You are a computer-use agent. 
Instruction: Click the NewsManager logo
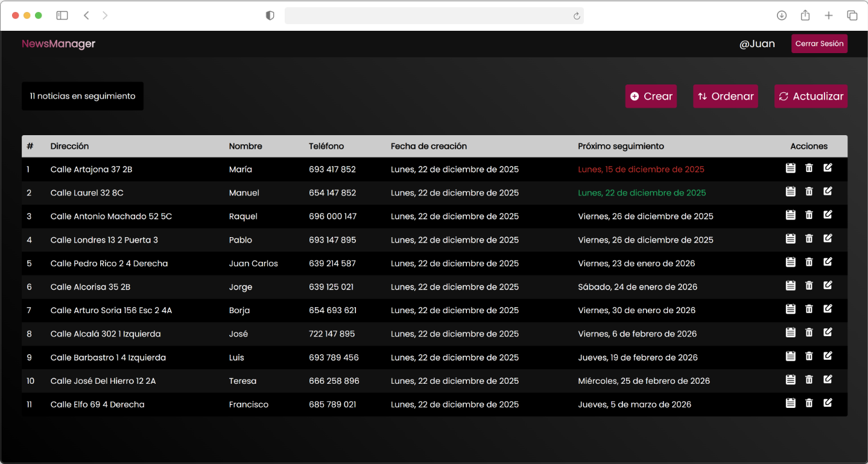click(x=59, y=44)
